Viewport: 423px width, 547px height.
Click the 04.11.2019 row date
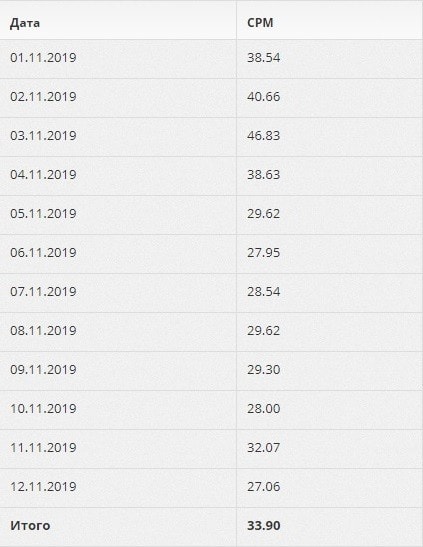[43, 175]
